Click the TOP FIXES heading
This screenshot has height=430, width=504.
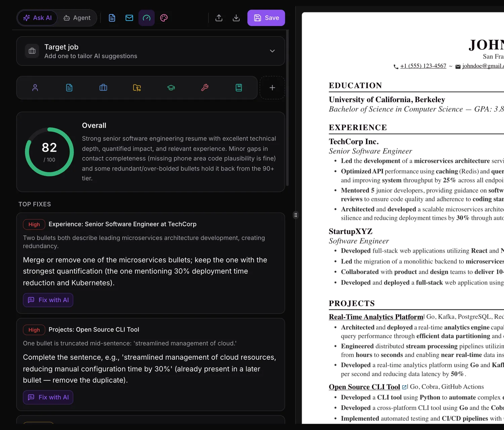(35, 204)
